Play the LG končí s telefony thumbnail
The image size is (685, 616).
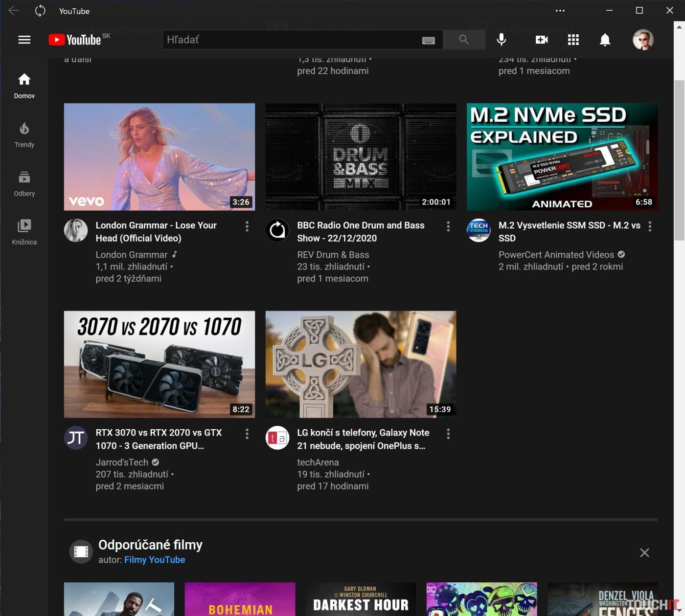(361, 364)
